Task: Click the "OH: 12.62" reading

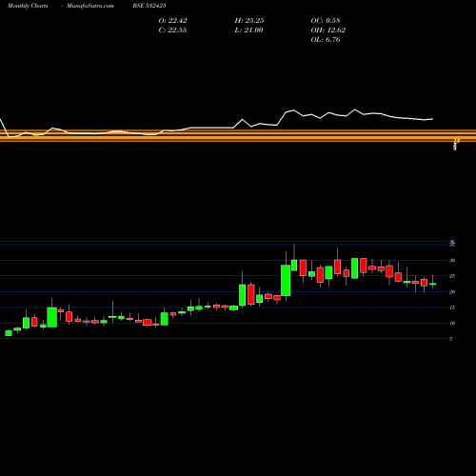Action: click(328, 30)
